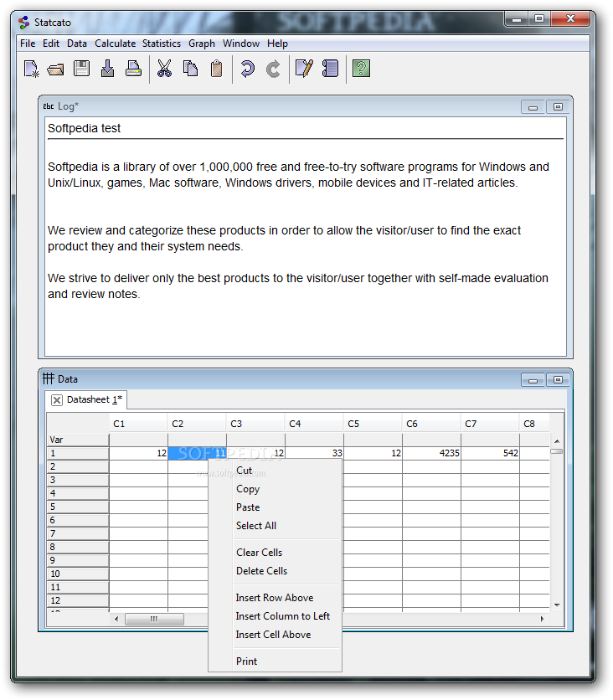Open the Window menu
The height and width of the screenshot is (700, 613).
coord(241,44)
